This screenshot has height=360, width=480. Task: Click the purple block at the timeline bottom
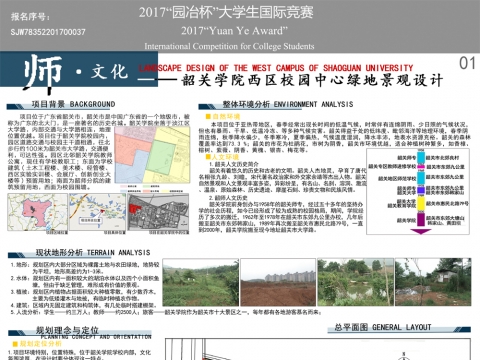(421, 220)
